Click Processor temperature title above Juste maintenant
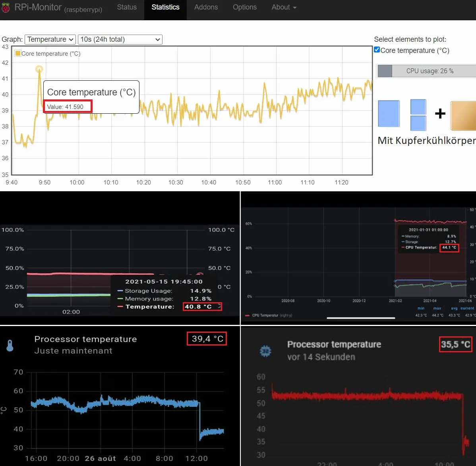The height and width of the screenshot is (466, 476). point(85,339)
